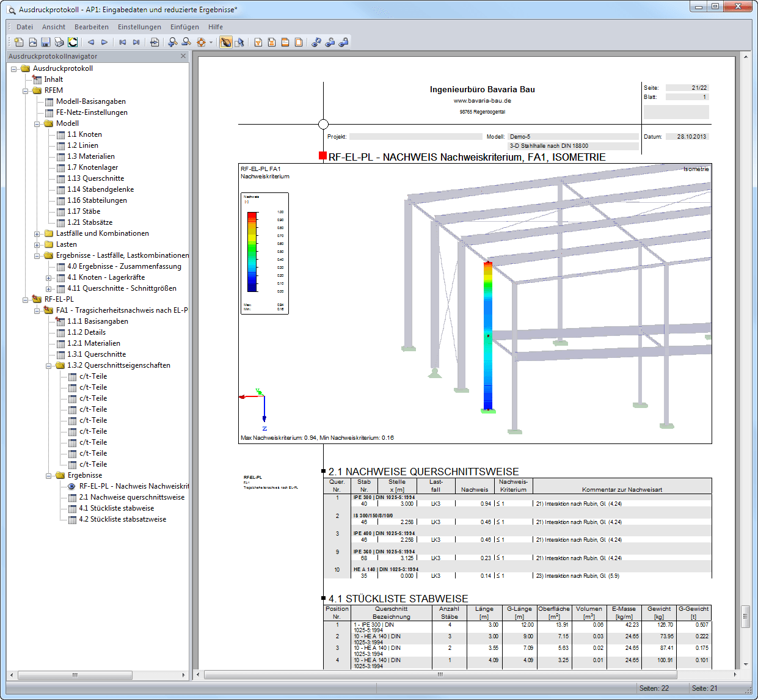Click the page icon with orange header
Screen dimensions: 758x700
click(285, 42)
